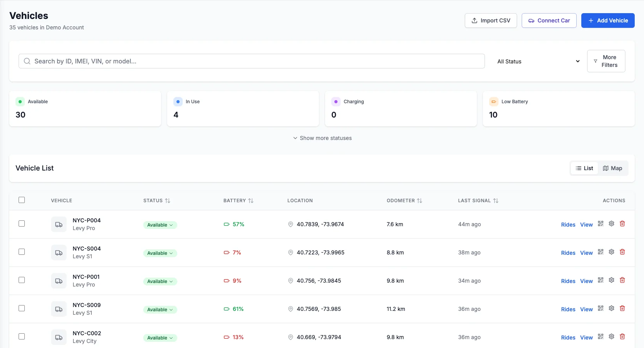The height and width of the screenshot is (348, 644).
Task: Delete vehicle NYC-C002 with trash icon
Action: point(622,336)
